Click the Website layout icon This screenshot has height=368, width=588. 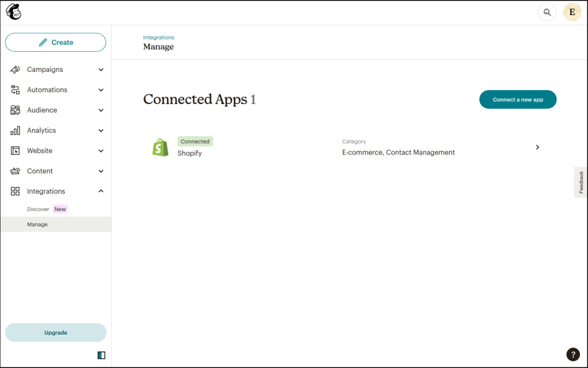15,151
